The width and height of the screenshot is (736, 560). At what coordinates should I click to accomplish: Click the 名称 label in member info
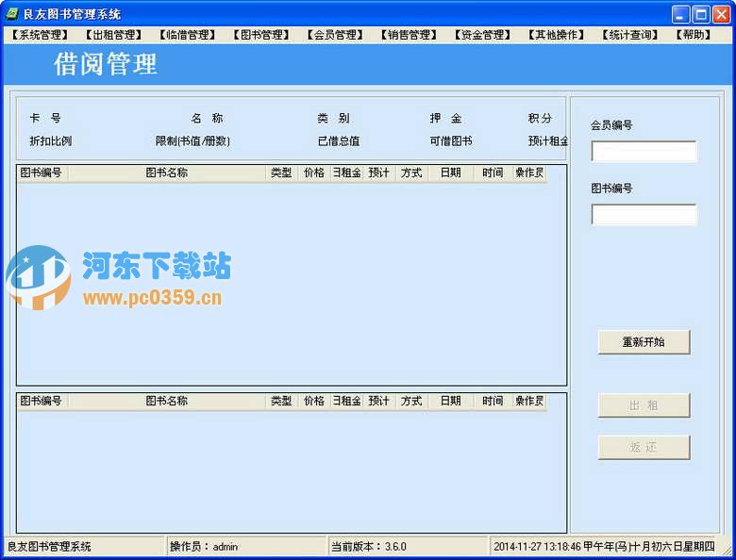[x=207, y=118]
